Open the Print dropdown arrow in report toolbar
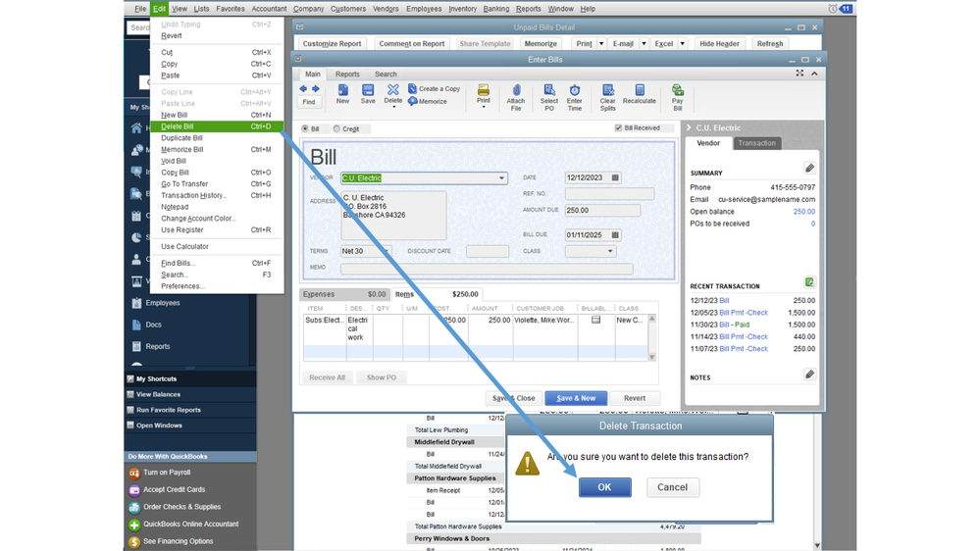Viewport: 980px width, 551px height. coord(601,44)
